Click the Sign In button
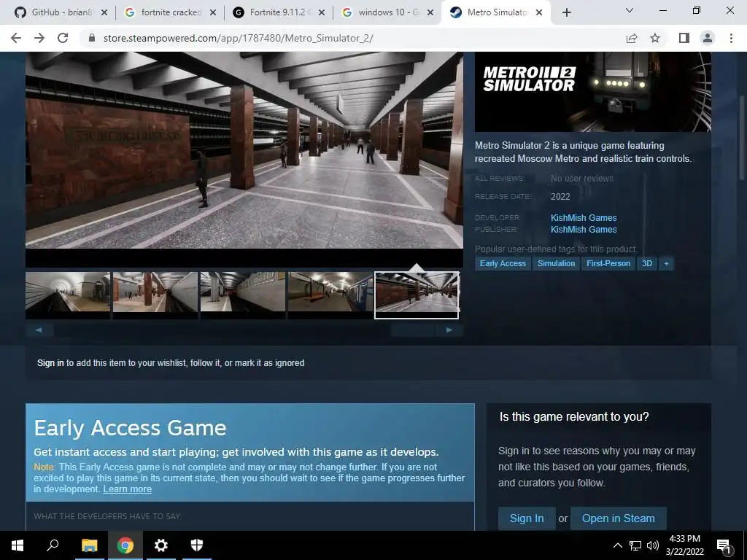Screen dimensions: 747x560 (x=527, y=518)
